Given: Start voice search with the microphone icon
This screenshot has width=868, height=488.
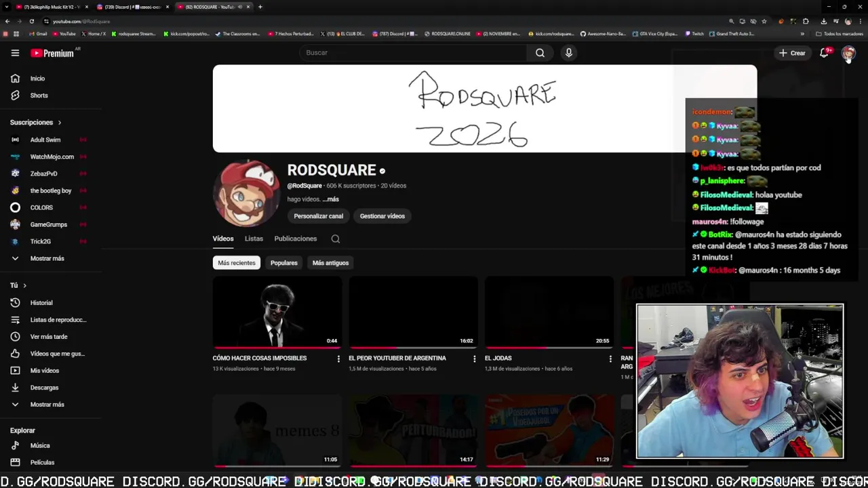Looking at the screenshot, I should [569, 53].
